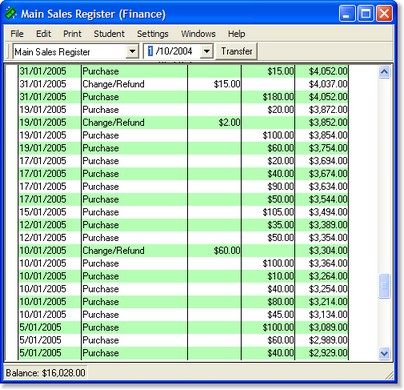Open the File menu
The height and width of the screenshot is (390, 404).
click(17, 34)
